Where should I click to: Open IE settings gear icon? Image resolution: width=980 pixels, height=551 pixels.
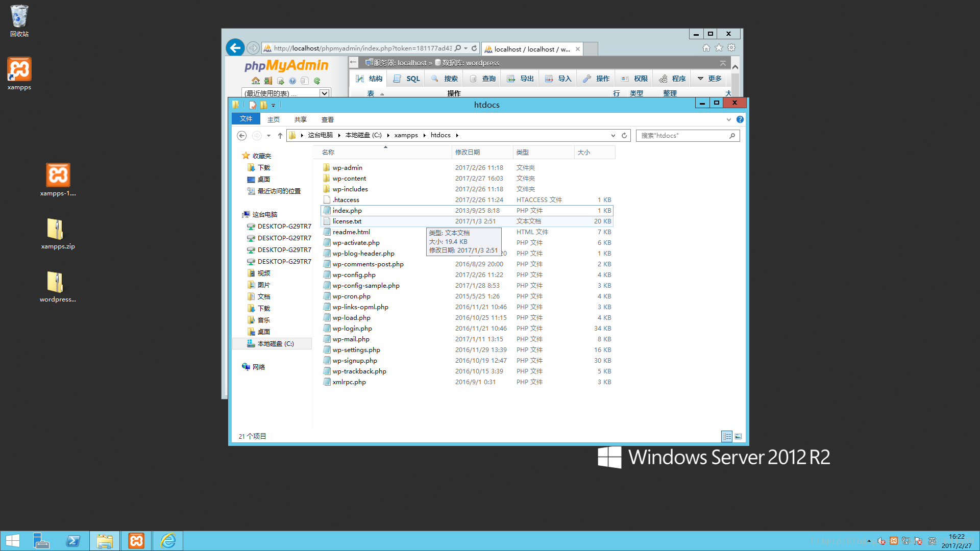click(x=731, y=48)
